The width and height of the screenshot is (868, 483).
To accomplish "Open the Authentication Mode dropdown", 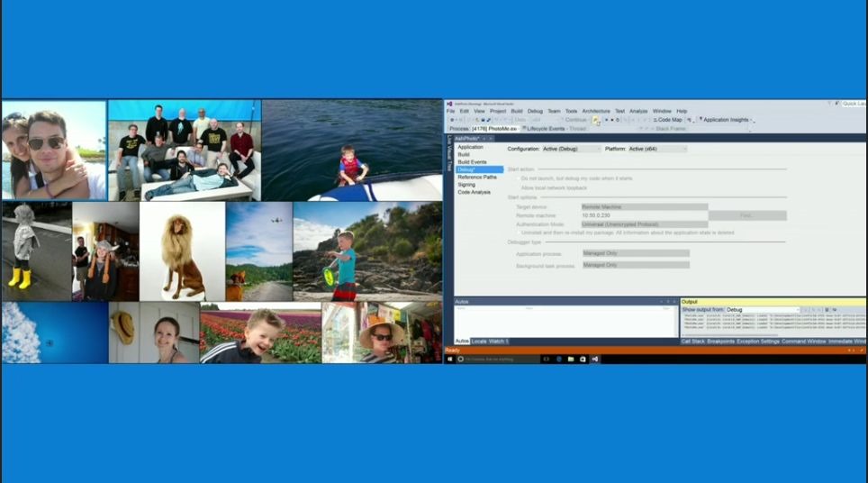I will click(645, 224).
